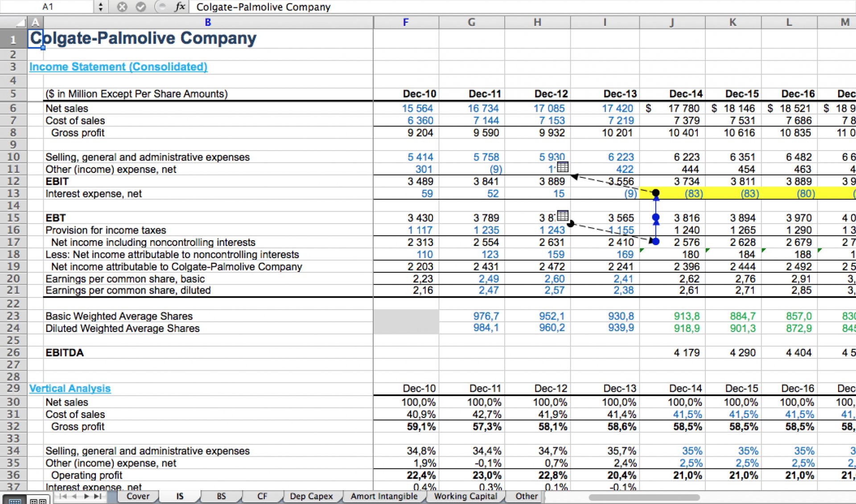
Task: Select row 26 header
Action: 13,352
